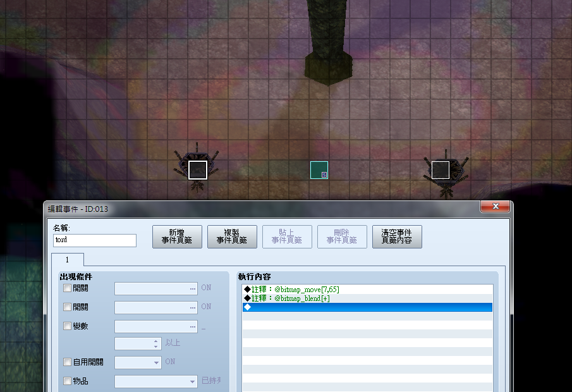
Task: Open the 自用開關 dropdown
Action: 138,362
